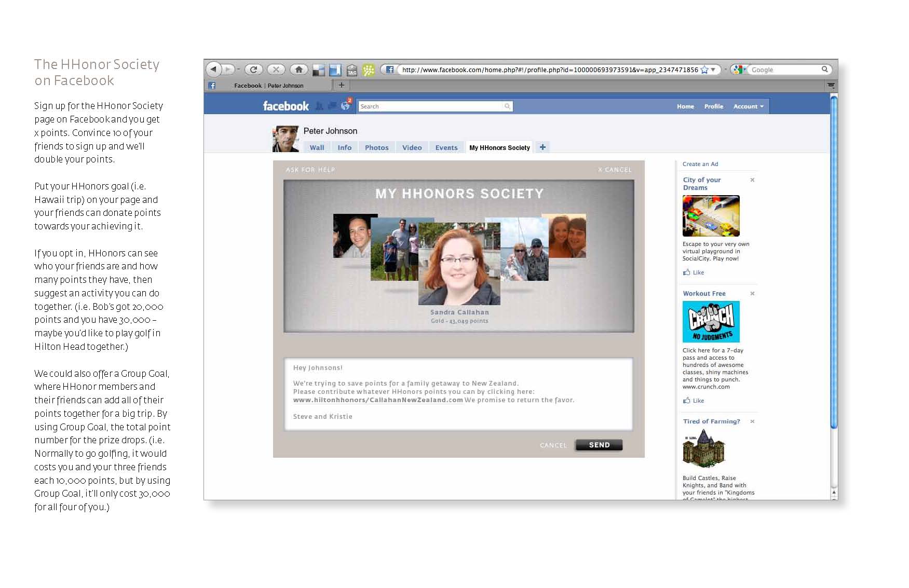Click the SocialCity game ad image
The width and height of the screenshot is (909, 588).
pos(711,216)
